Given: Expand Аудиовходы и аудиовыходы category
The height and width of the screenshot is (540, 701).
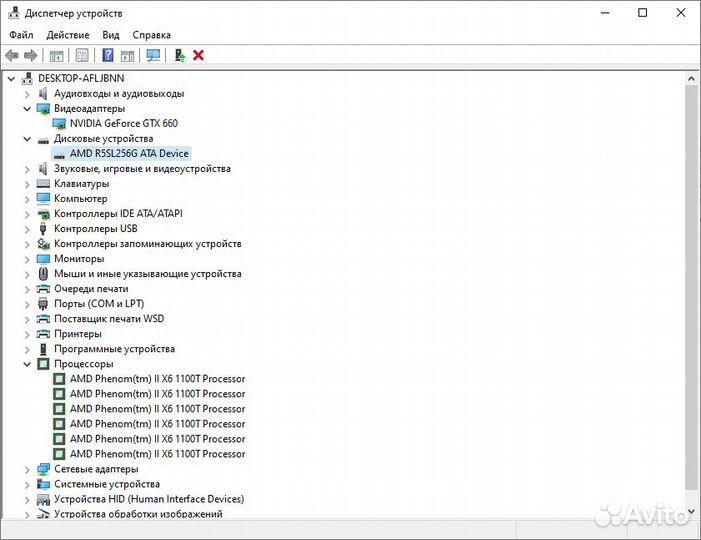Looking at the screenshot, I should pos(27,94).
